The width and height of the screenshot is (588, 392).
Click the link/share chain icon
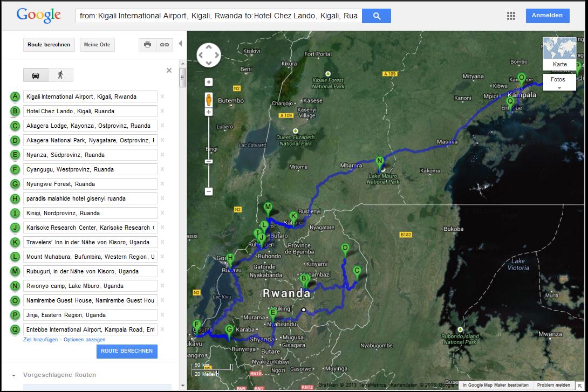tap(165, 45)
